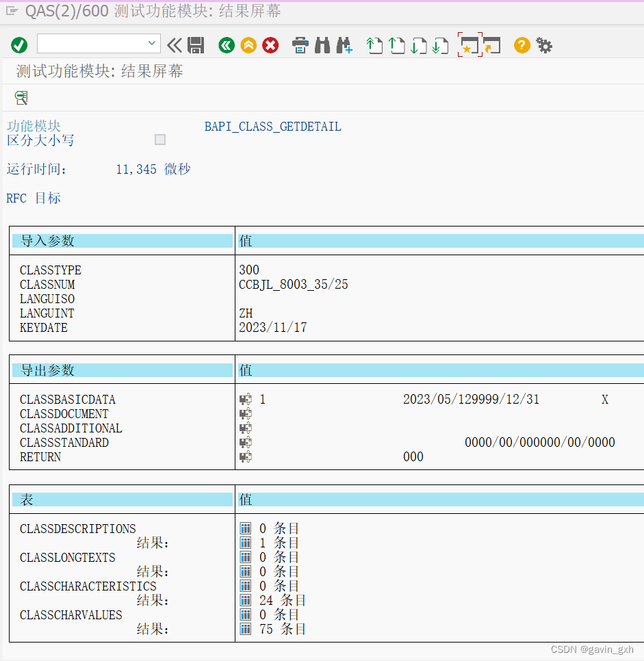Select the Find (binoculars) toolbar icon

322,45
